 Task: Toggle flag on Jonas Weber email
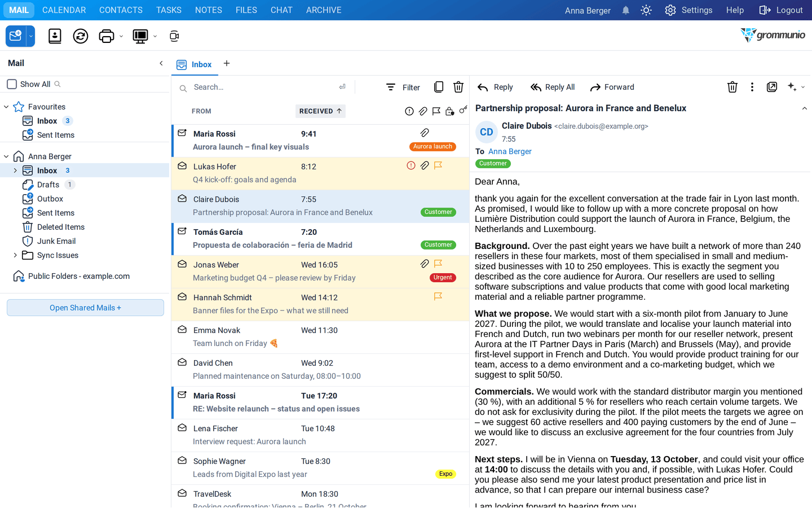pos(438,264)
